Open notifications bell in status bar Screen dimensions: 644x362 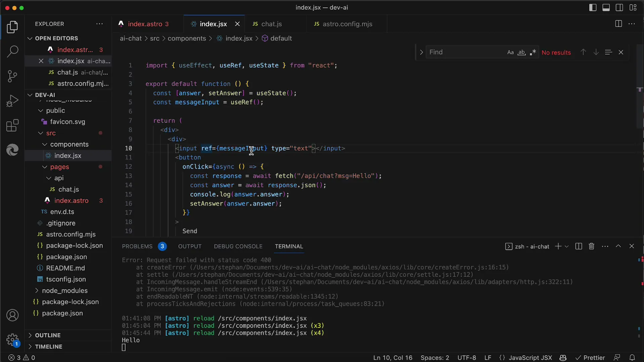click(632, 358)
